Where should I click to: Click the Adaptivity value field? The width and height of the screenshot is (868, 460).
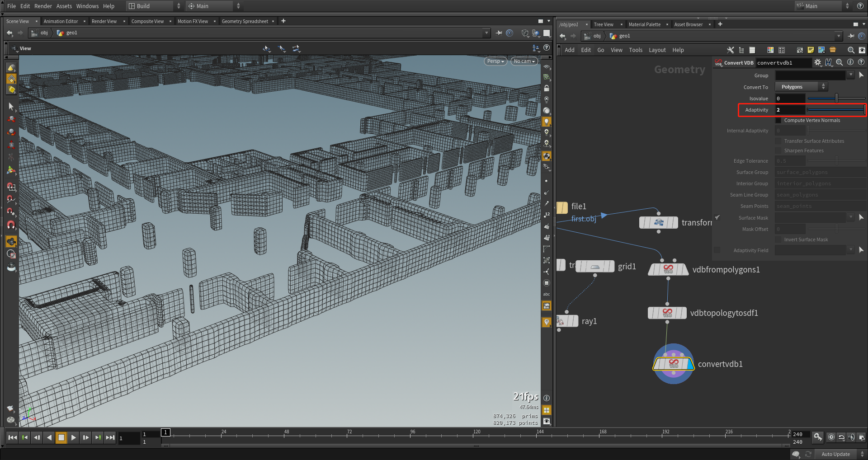pos(790,110)
